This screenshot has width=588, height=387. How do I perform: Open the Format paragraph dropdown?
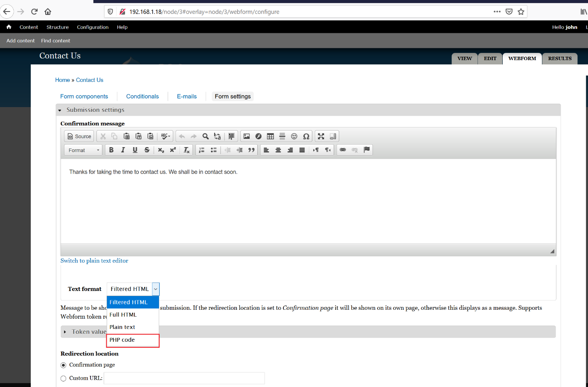coord(84,150)
